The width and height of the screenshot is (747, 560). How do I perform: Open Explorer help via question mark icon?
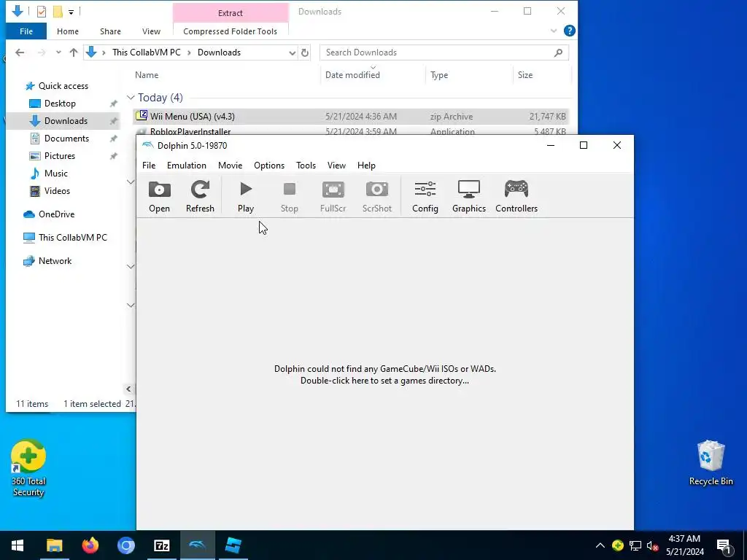click(569, 31)
